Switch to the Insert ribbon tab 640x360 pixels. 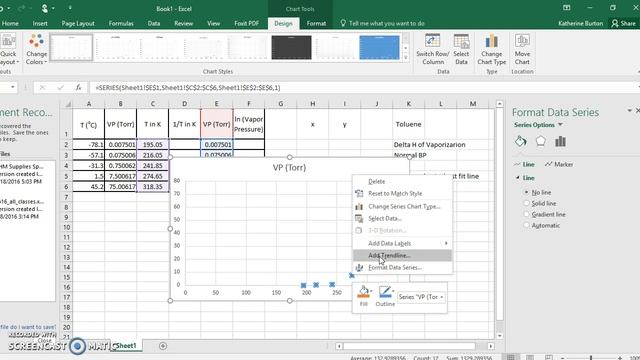[40, 23]
